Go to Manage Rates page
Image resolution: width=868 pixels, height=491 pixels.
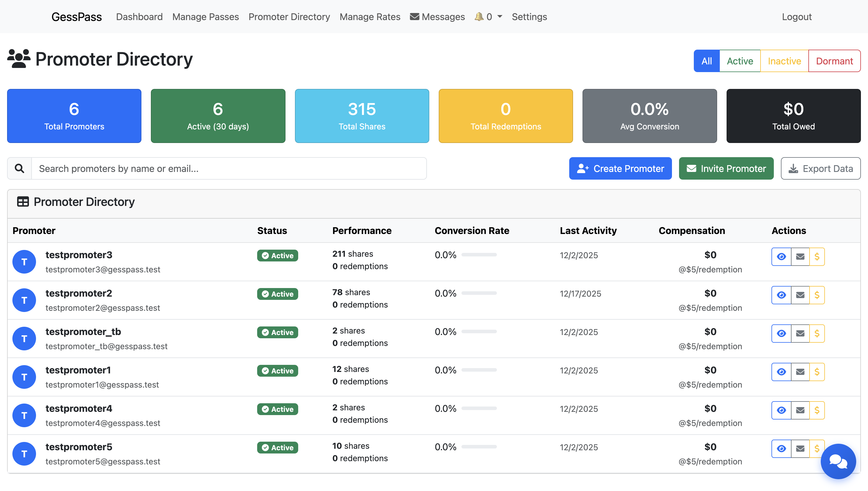370,17
